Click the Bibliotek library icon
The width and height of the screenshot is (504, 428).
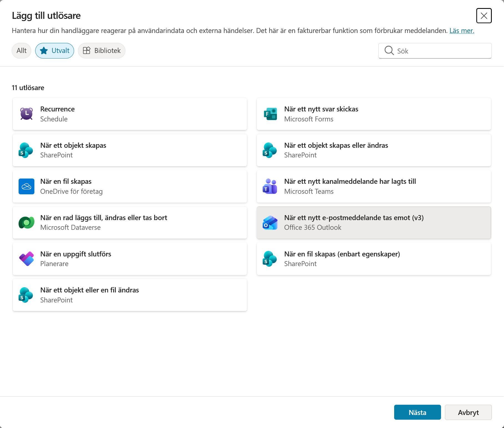(x=87, y=50)
